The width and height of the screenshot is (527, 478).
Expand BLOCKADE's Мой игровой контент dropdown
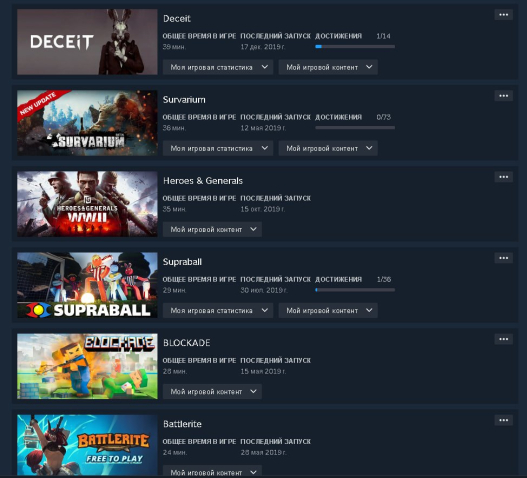[x=212, y=391]
